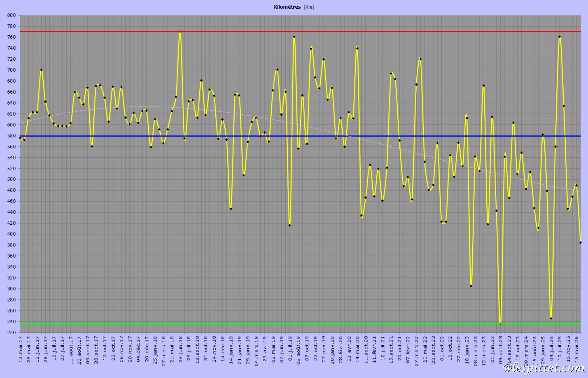Click the 305 km dip near 18.janv.23
The image size is (588, 378).
(471, 286)
